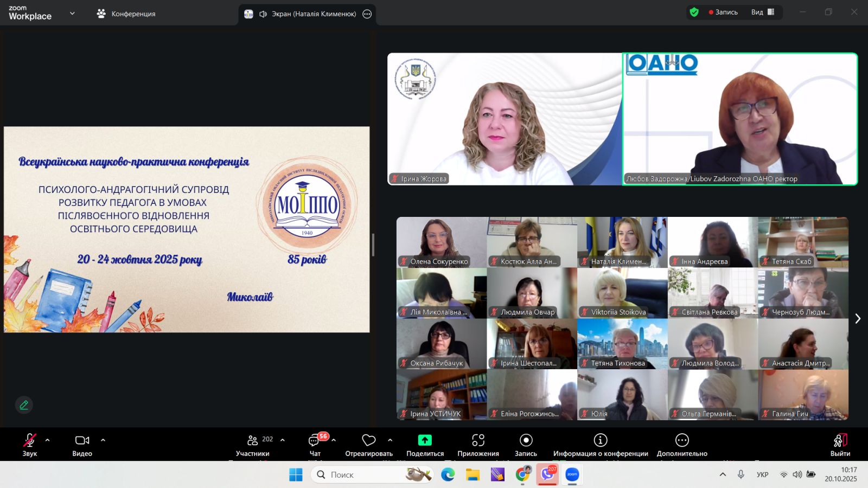
Task: Open the Participants (Участники) list
Action: point(253,440)
